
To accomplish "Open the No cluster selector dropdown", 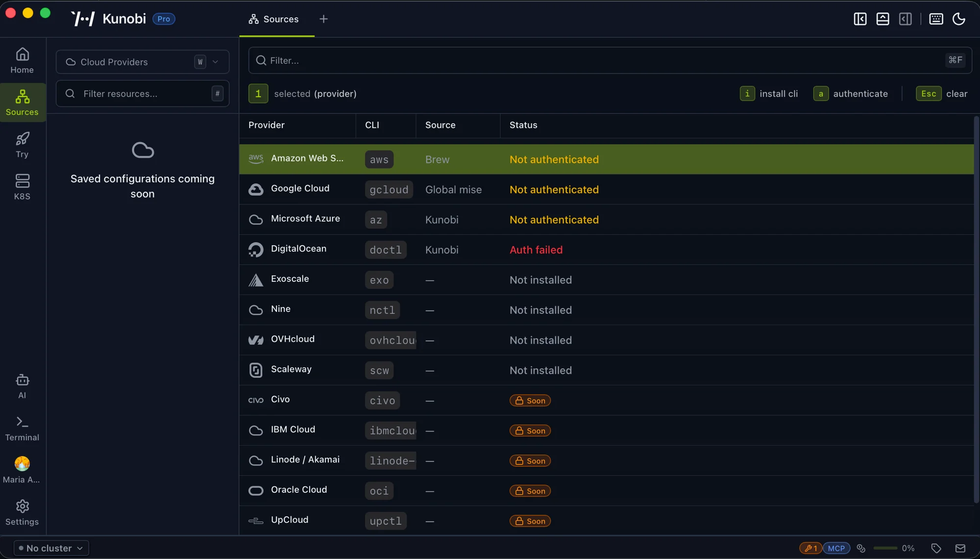I will coord(51,548).
